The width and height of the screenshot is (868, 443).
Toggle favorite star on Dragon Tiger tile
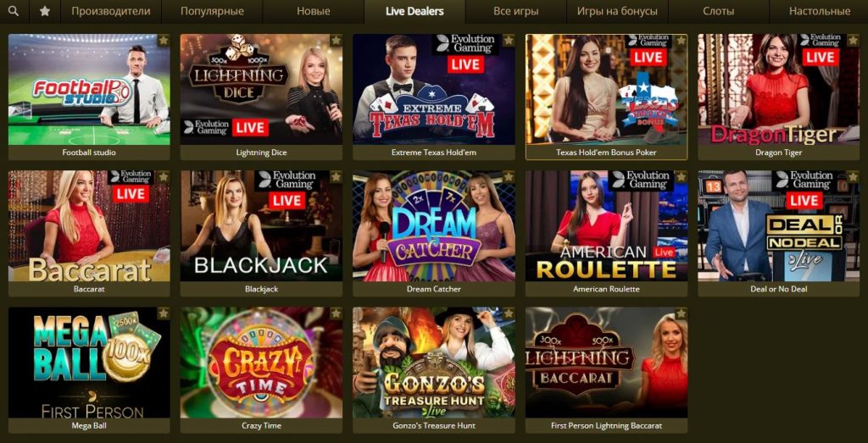click(854, 41)
